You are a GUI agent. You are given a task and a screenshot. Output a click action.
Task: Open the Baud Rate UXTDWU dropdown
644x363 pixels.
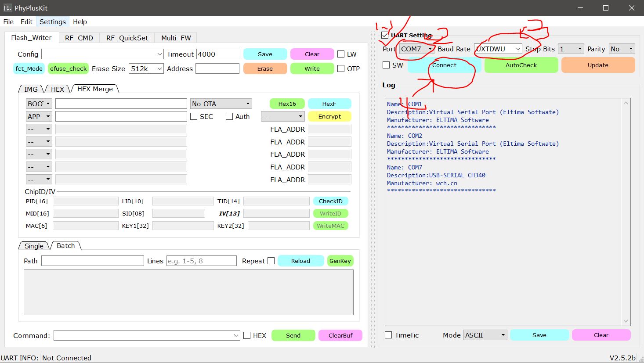(x=498, y=49)
